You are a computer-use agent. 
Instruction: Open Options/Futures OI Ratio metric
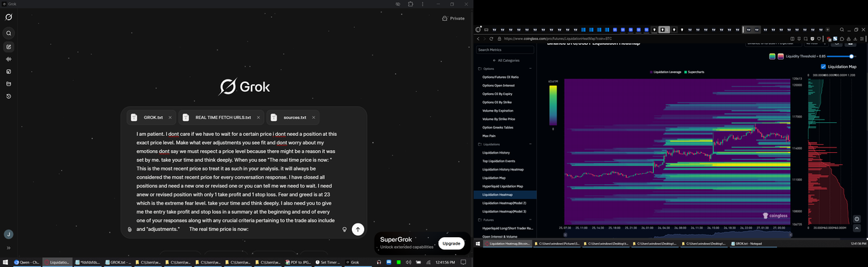pyautogui.click(x=500, y=77)
